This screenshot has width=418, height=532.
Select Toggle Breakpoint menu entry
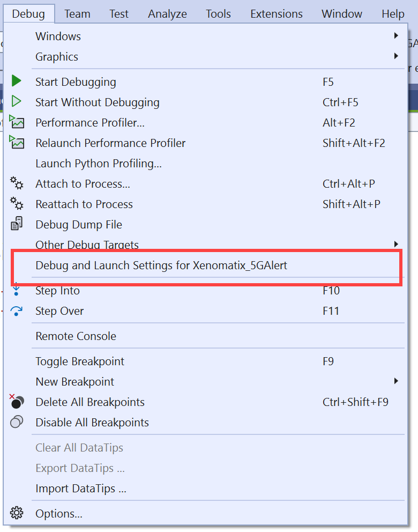(x=80, y=361)
